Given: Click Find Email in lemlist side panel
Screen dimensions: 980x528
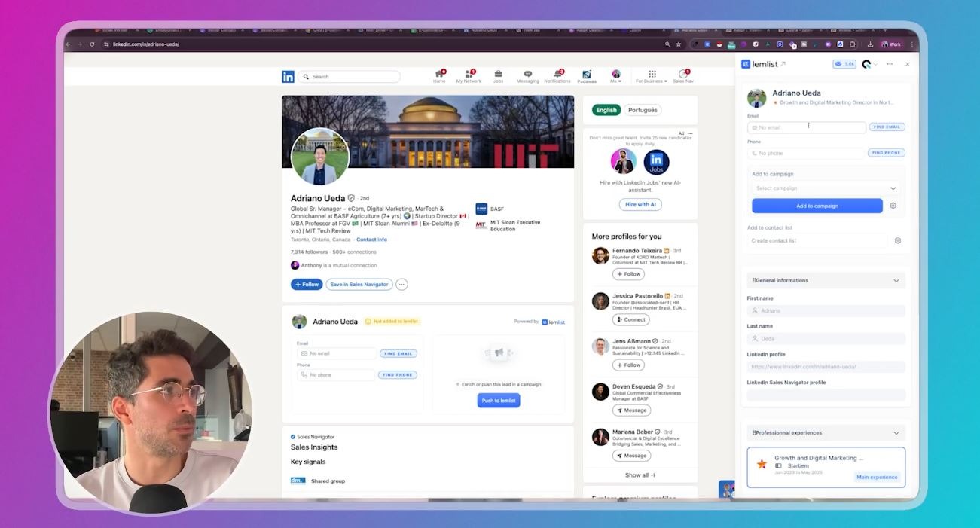Looking at the screenshot, I should point(887,127).
